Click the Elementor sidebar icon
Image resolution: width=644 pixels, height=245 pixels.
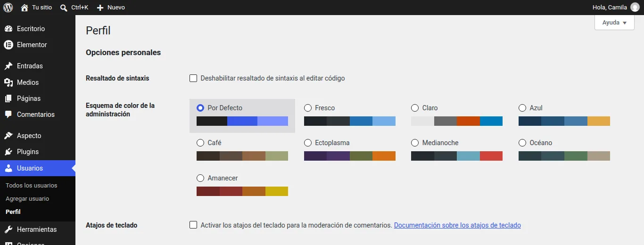pyautogui.click(x=8, y=45)
